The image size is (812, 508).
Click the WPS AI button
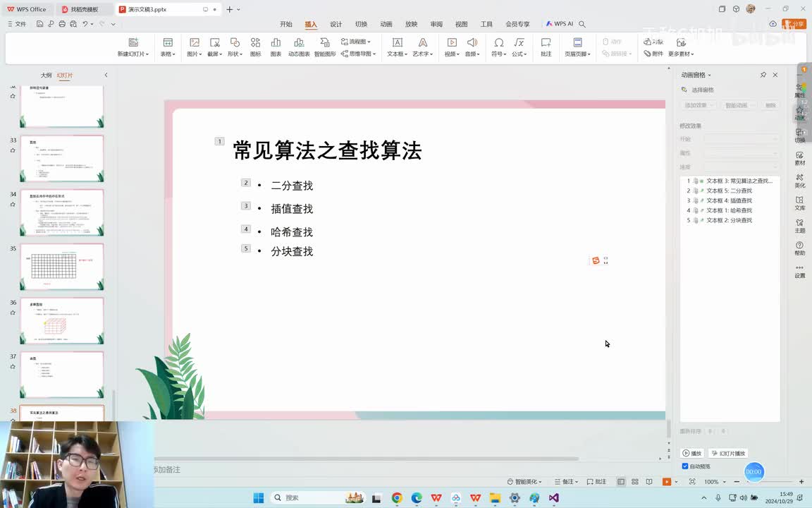tap(559, 24)
